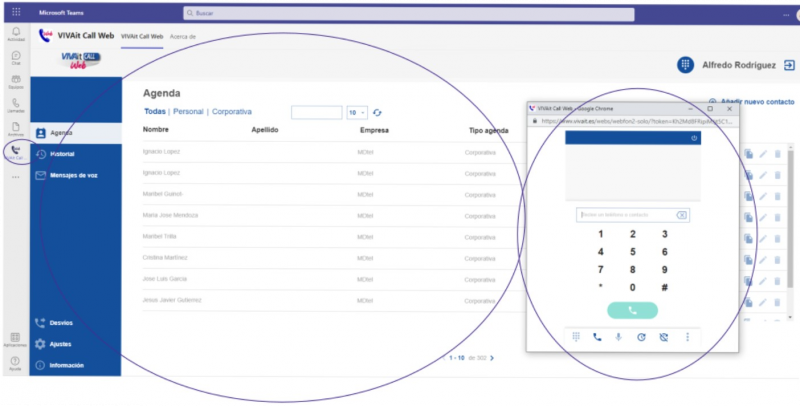Screen dimensions: 800x406
Task: Open softphone more options menu
Action: [x=687, y=337]
